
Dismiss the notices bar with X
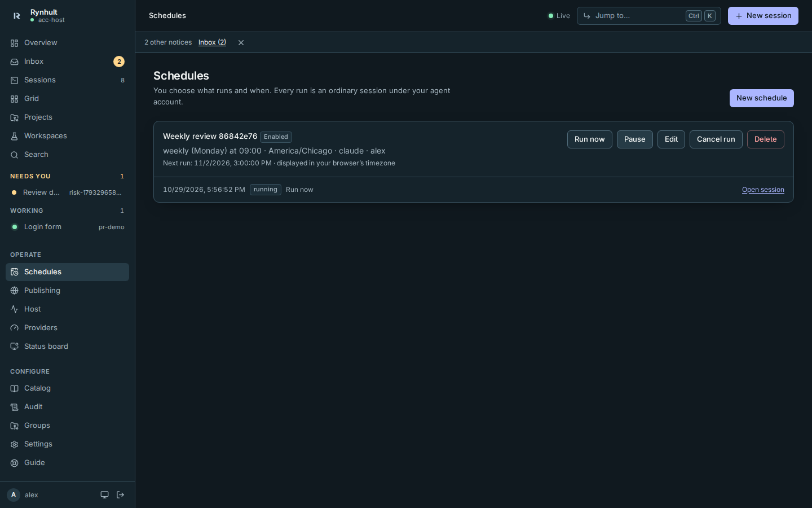(241, 43)
